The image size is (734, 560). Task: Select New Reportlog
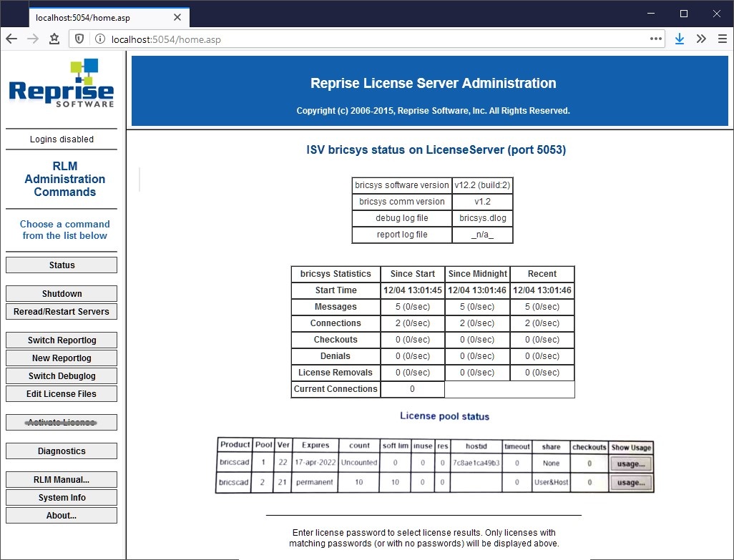62,358
